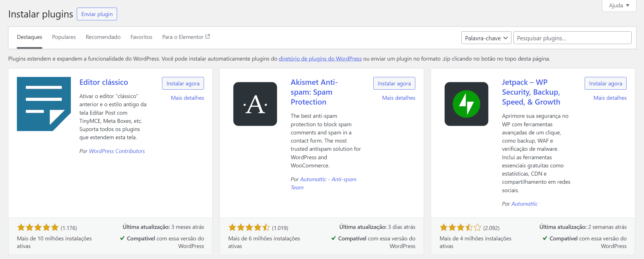Click 'Última atualização: 3 dias atrás'
The height and width of the screenshot is (259, 644).
point(377,227)
